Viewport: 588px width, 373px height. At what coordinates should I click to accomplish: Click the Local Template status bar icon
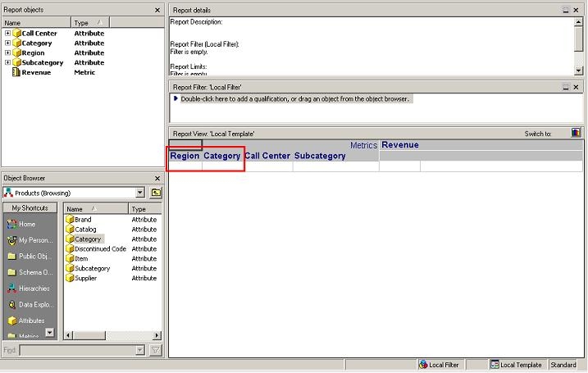point(495,365)
